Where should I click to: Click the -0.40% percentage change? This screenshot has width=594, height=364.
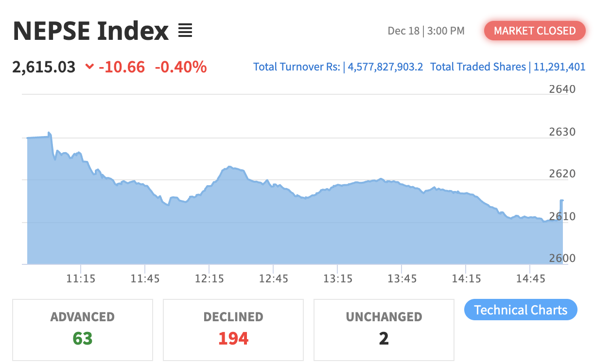pyautogui.click(x=181, y=67)
